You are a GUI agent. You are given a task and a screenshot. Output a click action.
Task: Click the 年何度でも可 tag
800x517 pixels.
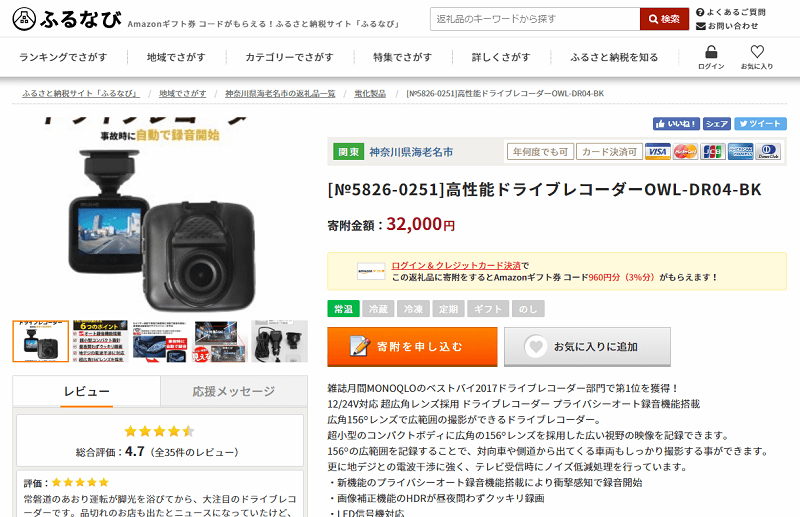click(x=540, y=152)
